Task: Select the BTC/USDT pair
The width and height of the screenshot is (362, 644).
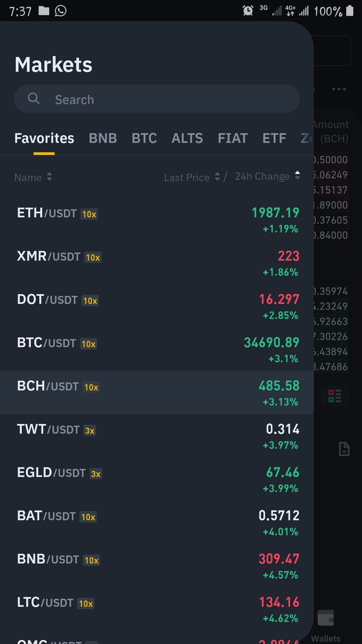Action: [157, 350]
